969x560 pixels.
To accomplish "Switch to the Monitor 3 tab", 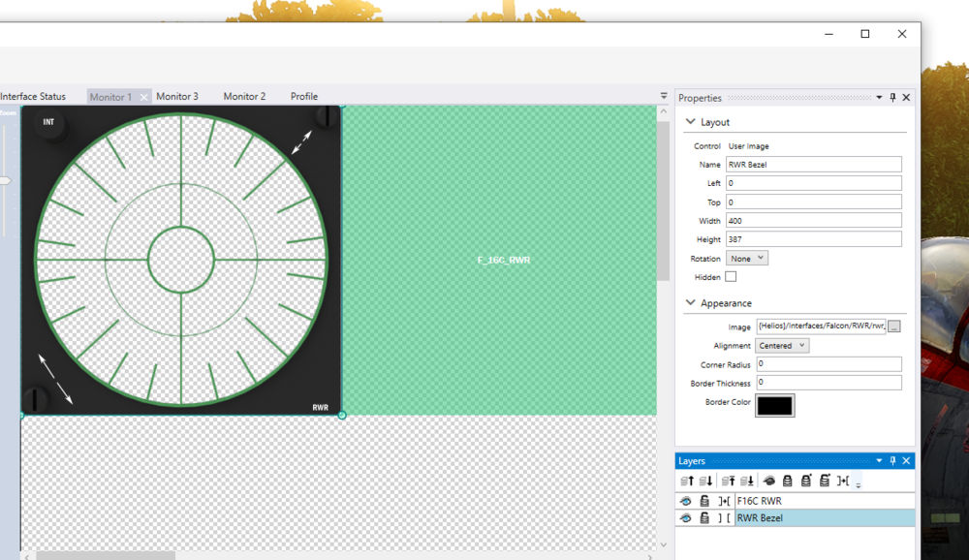I will pos(177,97).
